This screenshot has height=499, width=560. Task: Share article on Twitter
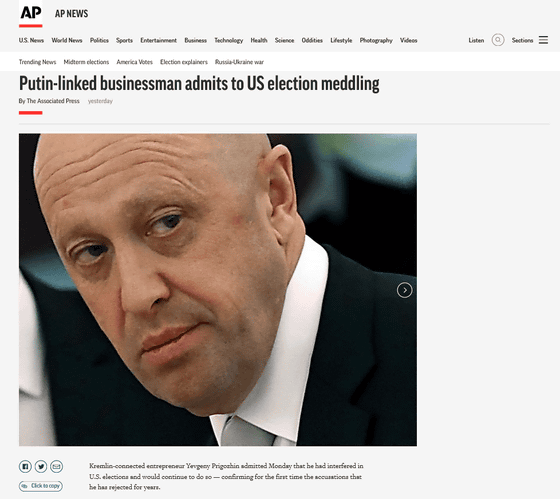[x=41, y=466]
